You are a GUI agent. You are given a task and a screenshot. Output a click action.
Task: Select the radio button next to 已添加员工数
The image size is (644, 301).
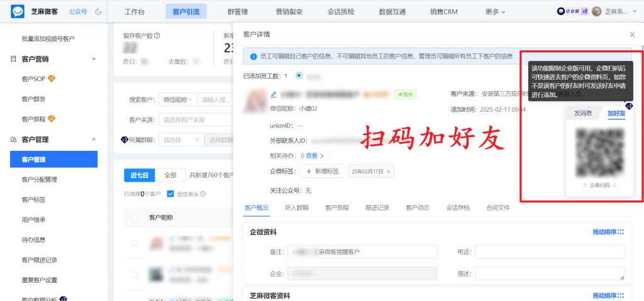(299, 75)
